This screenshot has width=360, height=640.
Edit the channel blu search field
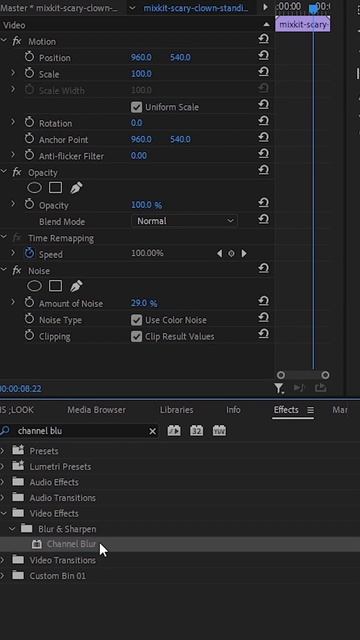coord(80,431)
